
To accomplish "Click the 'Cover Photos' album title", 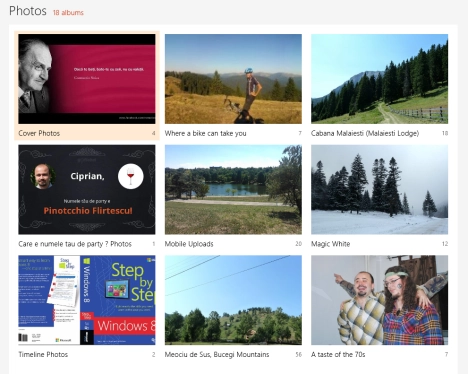I will 39,133.
